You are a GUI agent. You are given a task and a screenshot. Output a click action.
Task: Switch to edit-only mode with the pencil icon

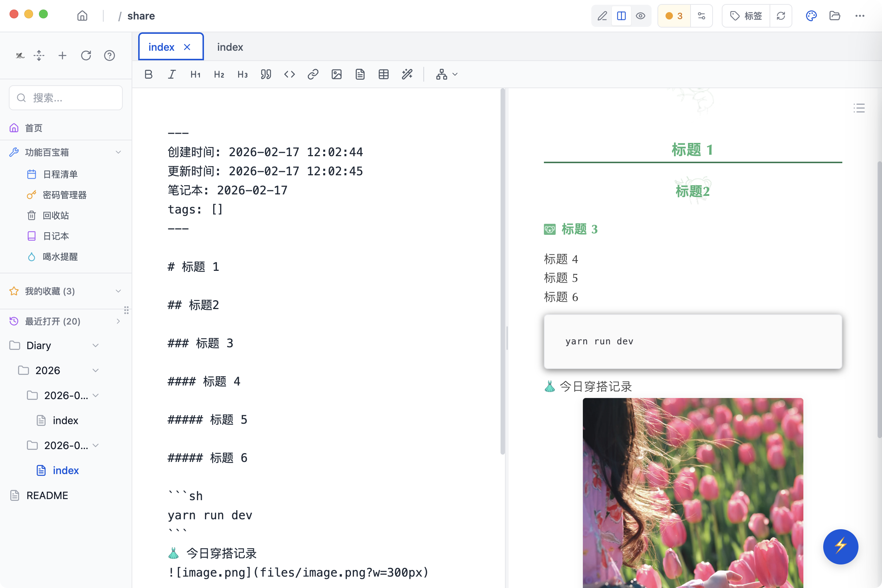point(602,16)
